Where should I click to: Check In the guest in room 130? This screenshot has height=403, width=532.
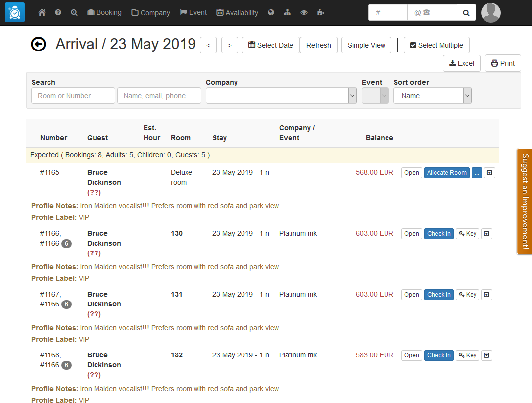[x=438, y=234]
